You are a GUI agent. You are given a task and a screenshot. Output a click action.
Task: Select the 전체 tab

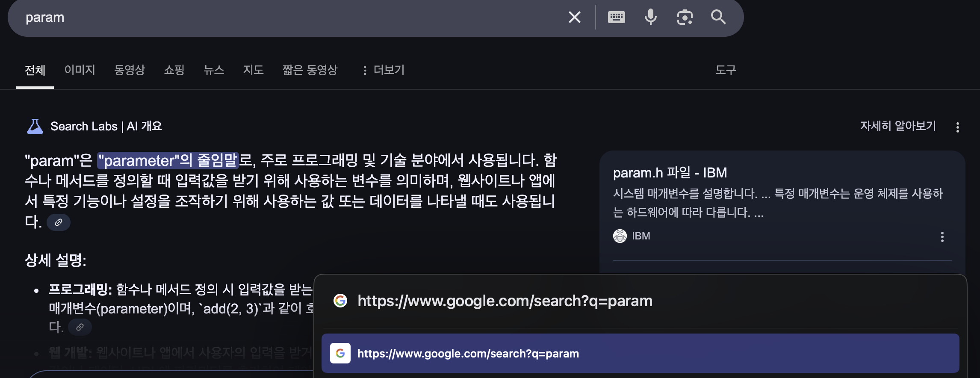pos(35,70)
